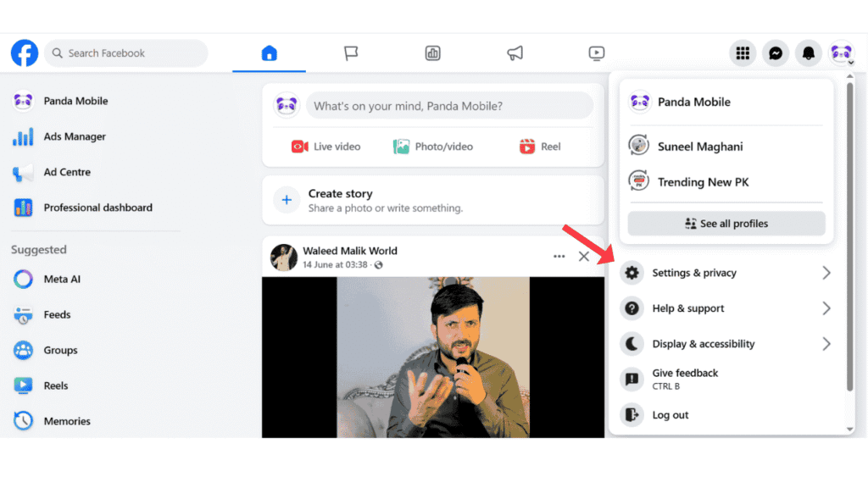The image size is (868, 488).
Task: Click What's on your mind box
Action: (x=449, y=106)
